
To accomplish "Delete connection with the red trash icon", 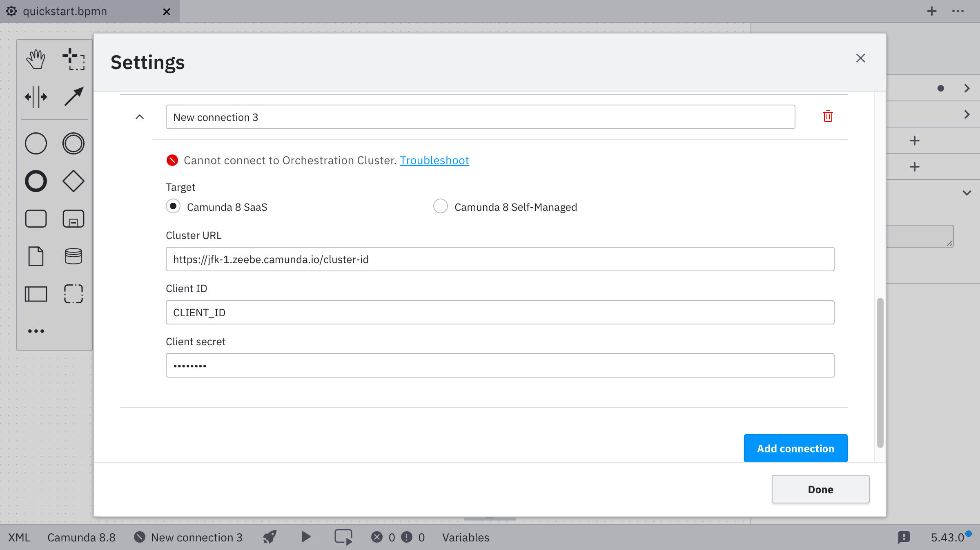I will [x=828, y=116].
